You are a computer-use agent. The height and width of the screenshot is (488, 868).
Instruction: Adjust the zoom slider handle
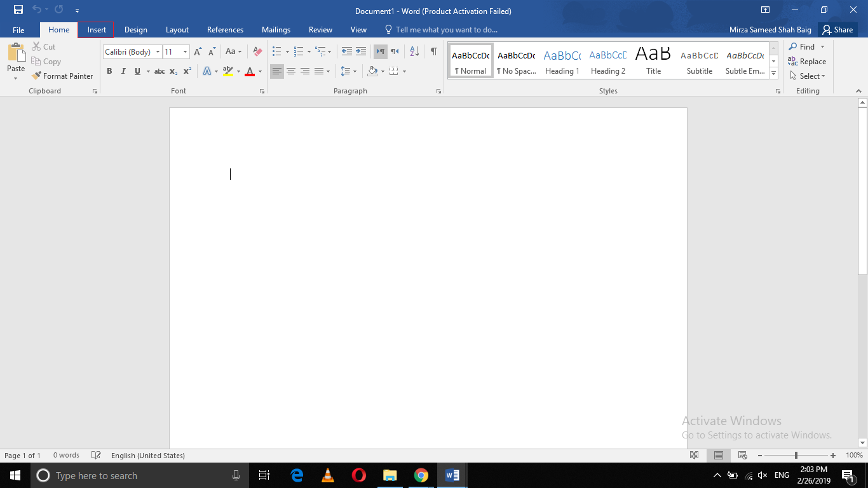(796, 456)
